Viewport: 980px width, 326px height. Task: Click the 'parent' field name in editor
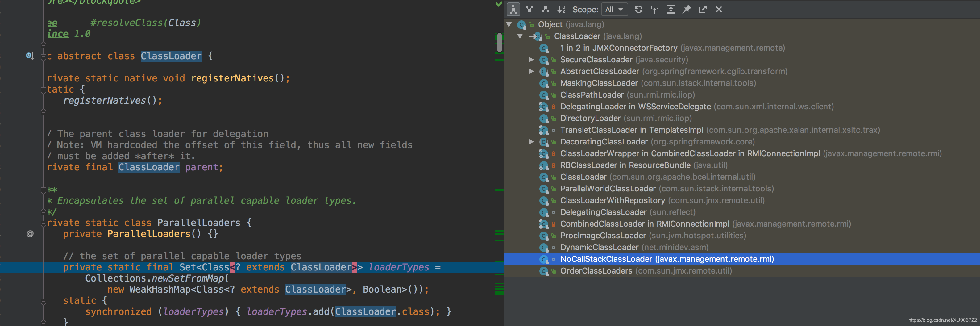click(201, 167)
